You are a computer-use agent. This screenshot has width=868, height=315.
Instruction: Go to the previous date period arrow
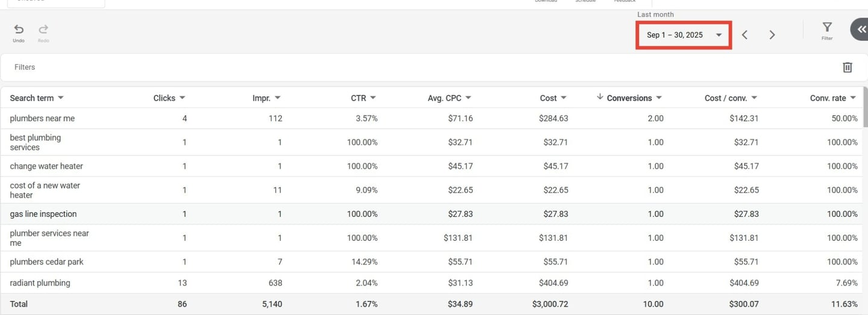tap(744, 35)
